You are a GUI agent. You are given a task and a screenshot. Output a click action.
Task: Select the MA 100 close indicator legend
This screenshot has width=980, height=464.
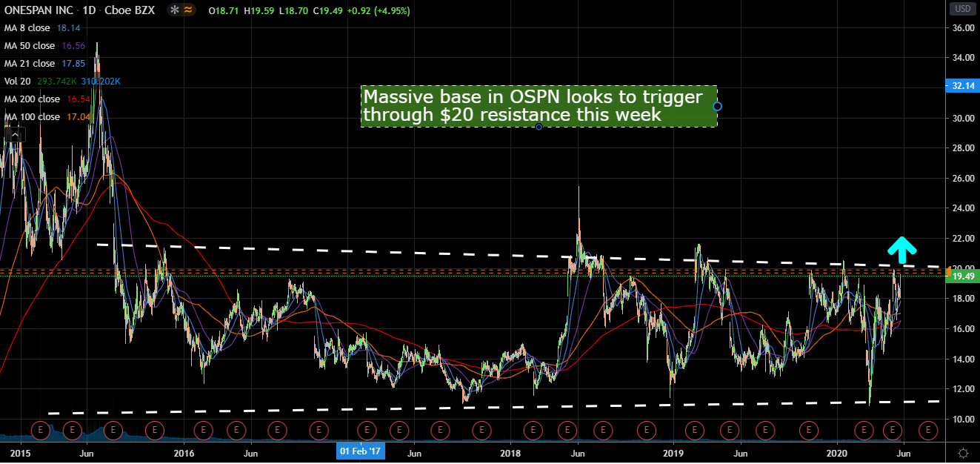pos(32,117)
